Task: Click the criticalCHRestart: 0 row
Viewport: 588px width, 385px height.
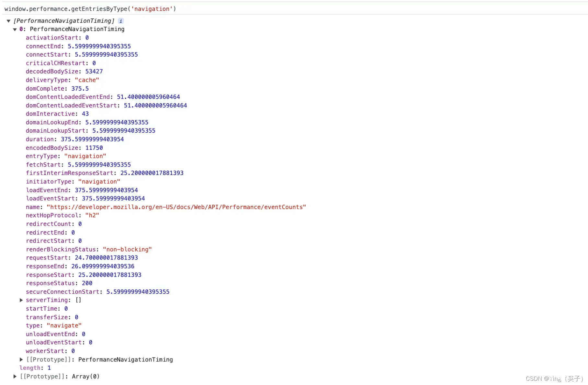Action: coord(61,63)
